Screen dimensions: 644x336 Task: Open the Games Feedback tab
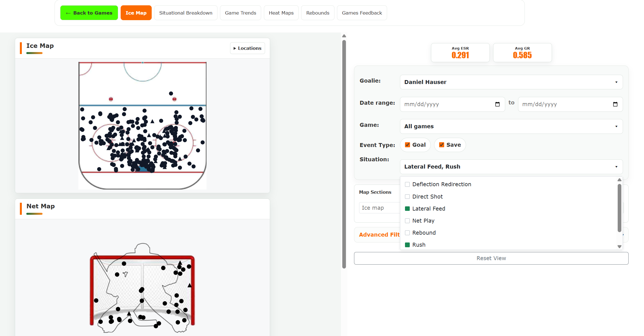pos(362,13)
